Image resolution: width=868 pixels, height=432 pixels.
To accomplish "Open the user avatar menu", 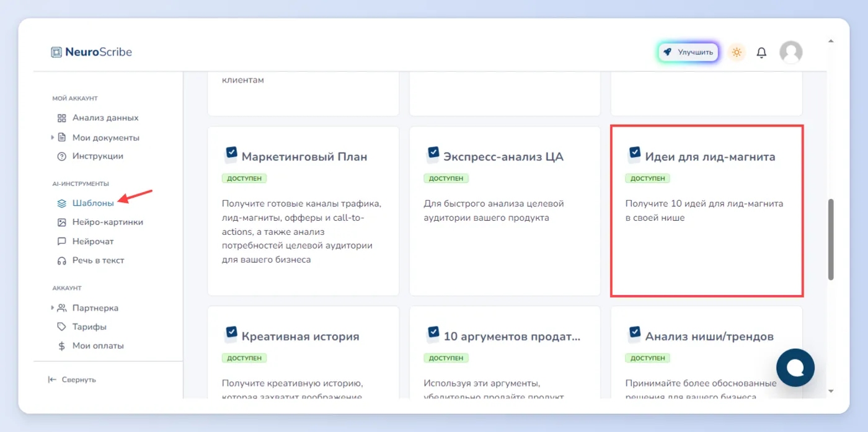I will [x=790, y=53].
